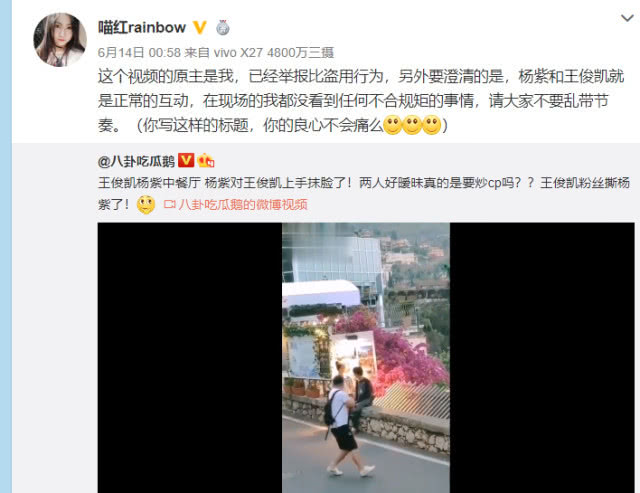
Task: Click the crown membership icon beside 八卦吃瓜鹅
Action: (206, 160)
